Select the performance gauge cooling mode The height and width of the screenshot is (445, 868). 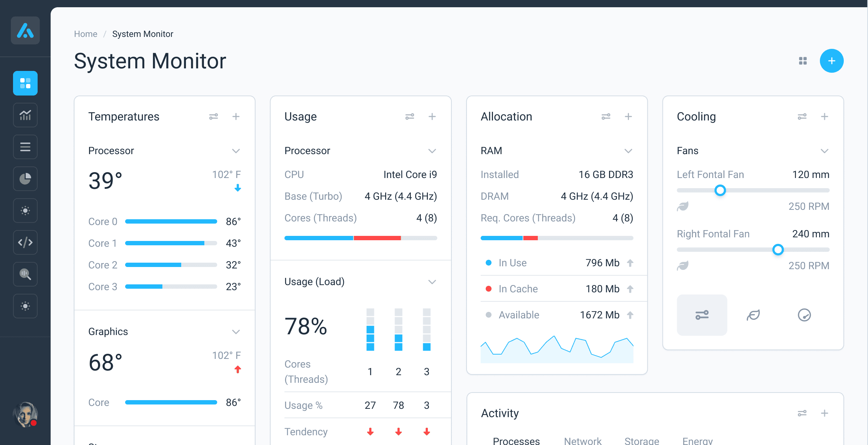coord(804,315)
